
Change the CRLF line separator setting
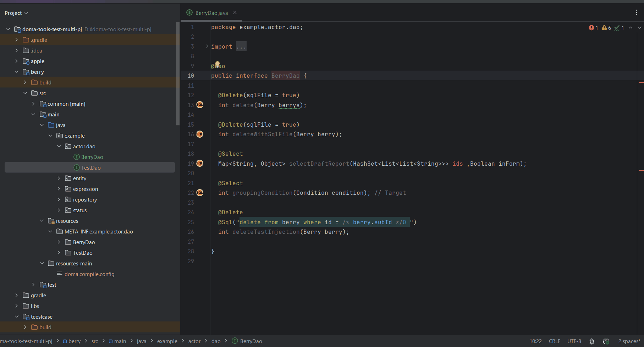click(x=555, y=341)
